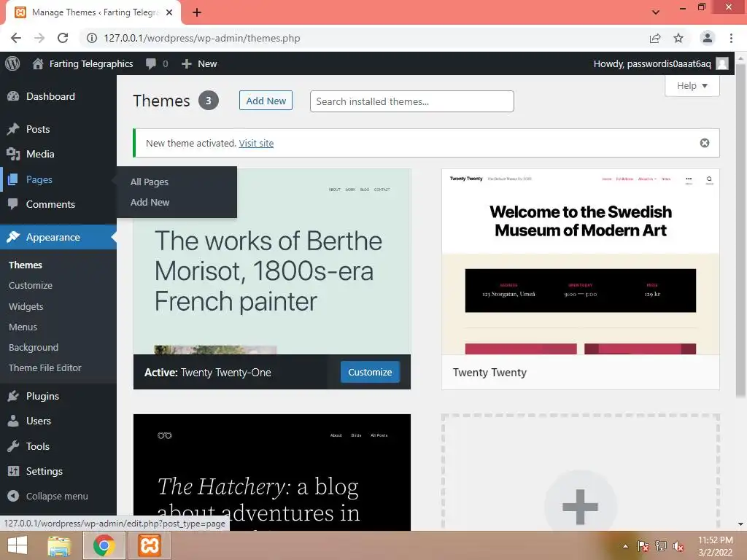The width and height of the screenshot is (747, 560).
Task: Open All Pages from the flyout
Action: tap(150, 182)
